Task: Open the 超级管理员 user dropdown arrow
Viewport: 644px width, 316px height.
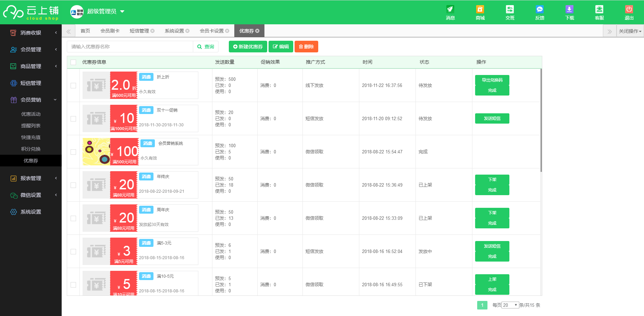Action: (x=122, y=12)
